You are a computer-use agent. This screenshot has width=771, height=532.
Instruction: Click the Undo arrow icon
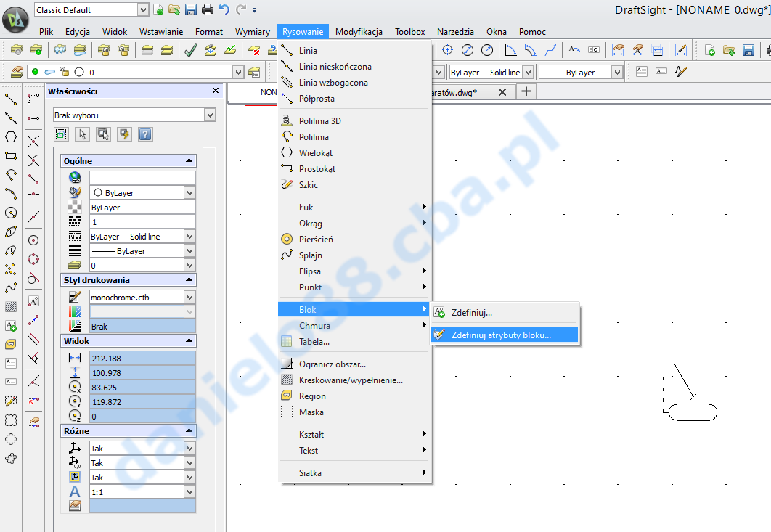coord(224,9)
